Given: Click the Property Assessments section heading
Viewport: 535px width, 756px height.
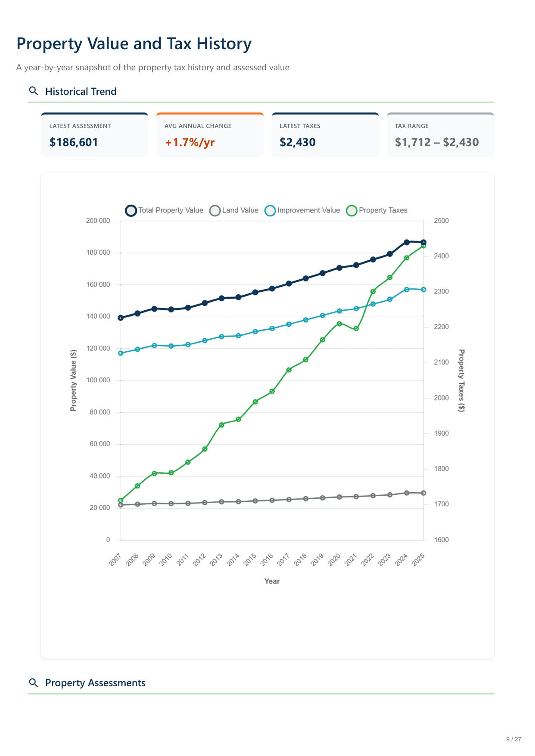Looking at the screenshot, I should [x=95, y=683].
